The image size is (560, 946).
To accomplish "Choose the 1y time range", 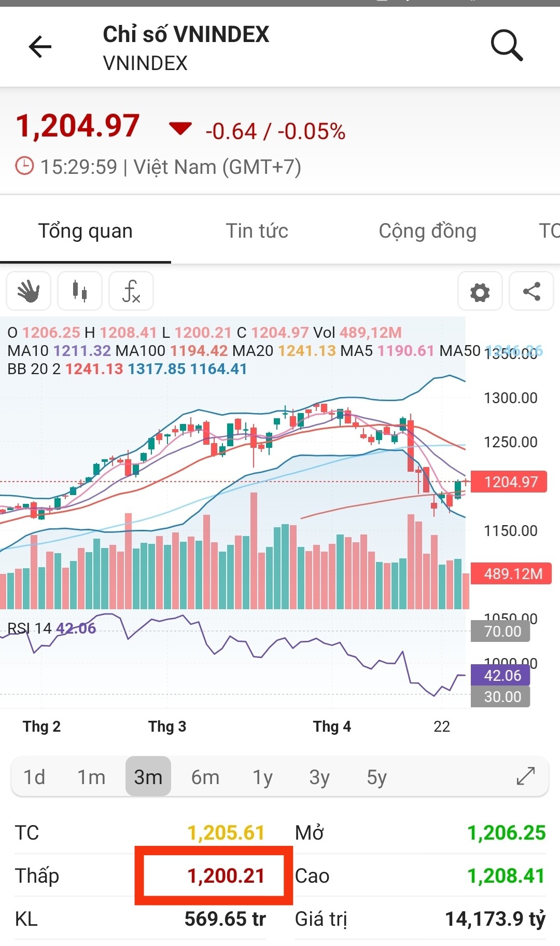I will (262, 777).
